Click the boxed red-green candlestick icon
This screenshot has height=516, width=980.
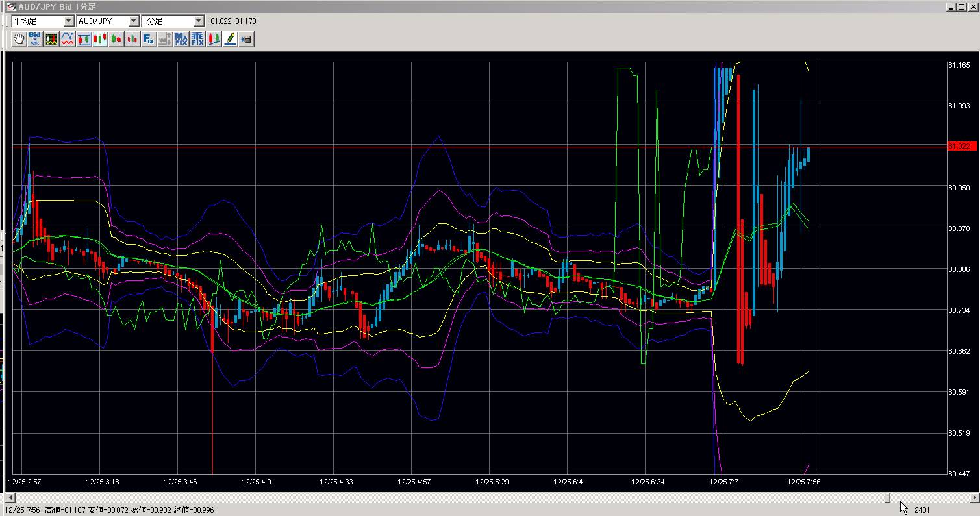[84, 39]
